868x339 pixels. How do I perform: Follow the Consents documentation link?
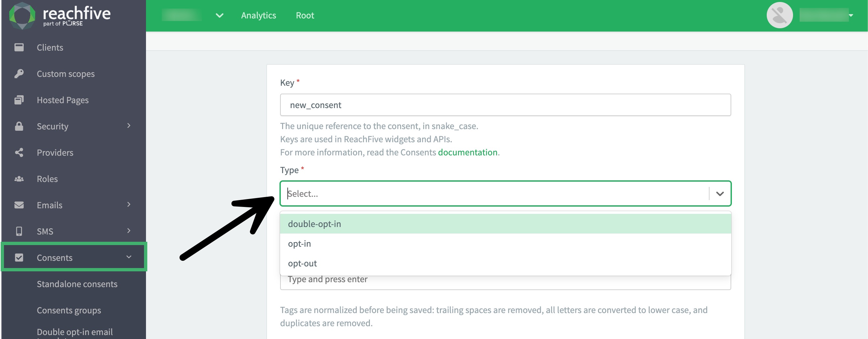pos(467,152)
